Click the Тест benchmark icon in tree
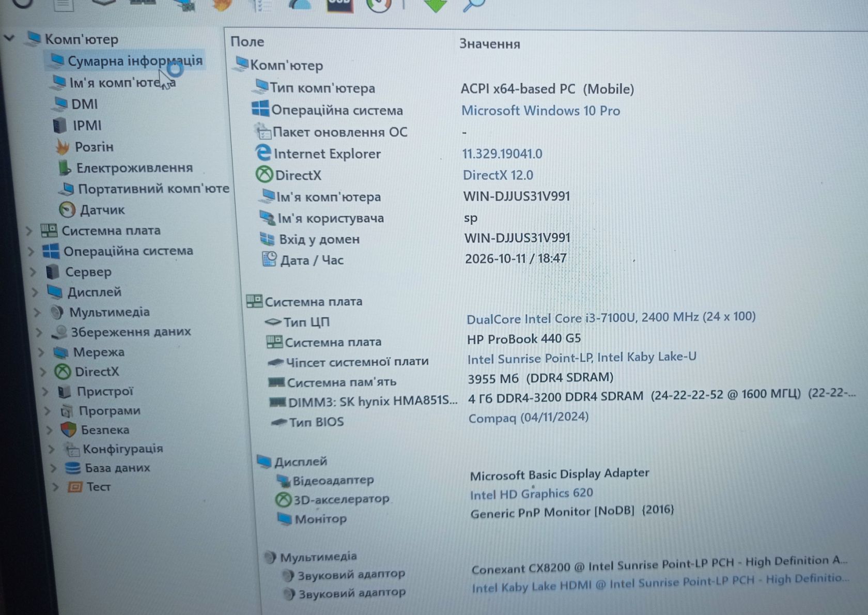This screenshot has width=868, height=615. tap(75, 487)
